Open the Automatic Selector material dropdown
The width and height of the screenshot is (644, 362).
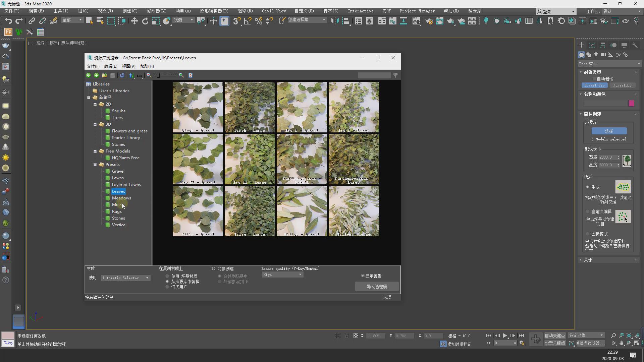(125, 278)
